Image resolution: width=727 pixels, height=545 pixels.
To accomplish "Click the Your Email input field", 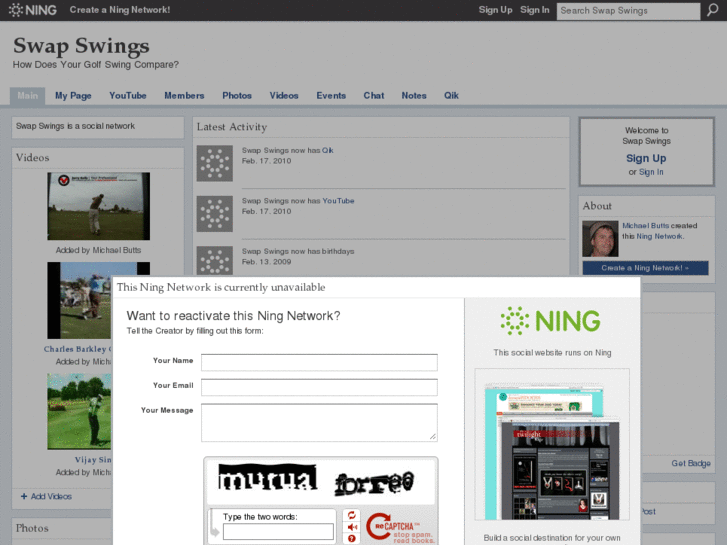I will tap(319, 387).
